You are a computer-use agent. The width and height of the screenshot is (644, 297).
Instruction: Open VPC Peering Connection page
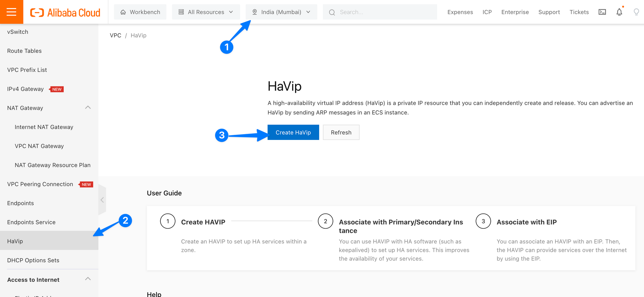(x=40, y=184)
